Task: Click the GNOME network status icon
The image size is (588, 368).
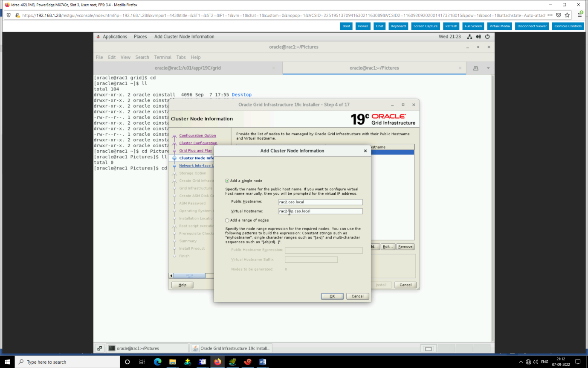Action: [x=469, y=37]
